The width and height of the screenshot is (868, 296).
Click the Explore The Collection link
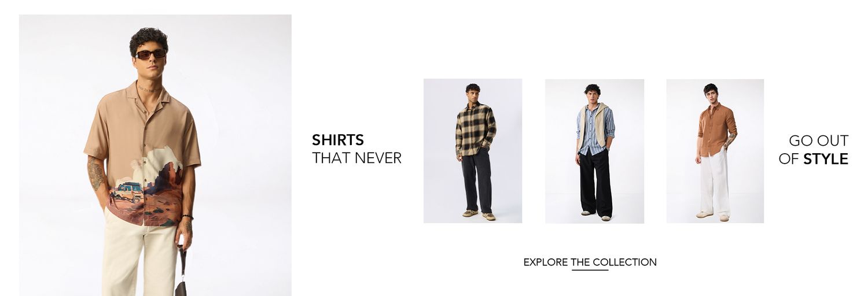(590, 262)
